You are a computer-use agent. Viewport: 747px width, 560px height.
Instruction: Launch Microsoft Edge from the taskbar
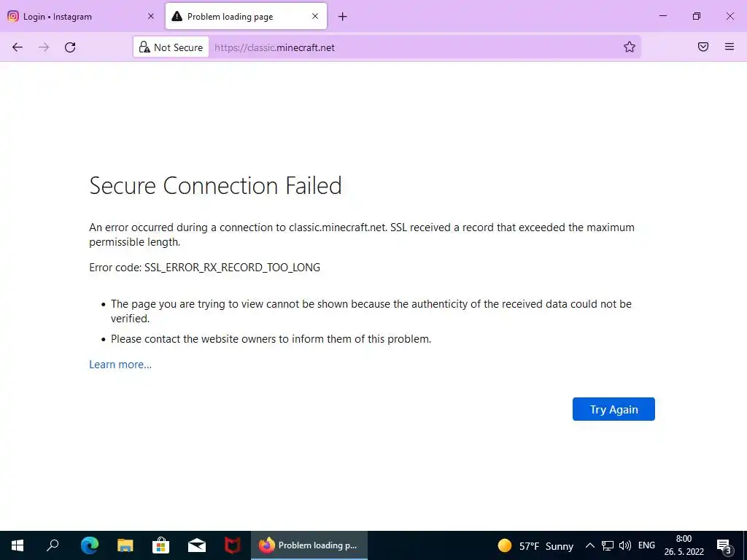click(x=90, y=545)
